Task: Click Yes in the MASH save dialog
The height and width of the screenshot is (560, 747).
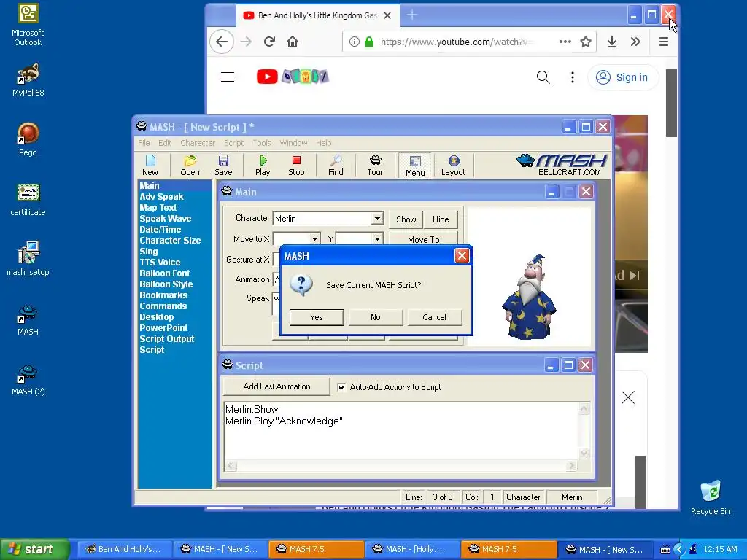Action: (317, 317)
